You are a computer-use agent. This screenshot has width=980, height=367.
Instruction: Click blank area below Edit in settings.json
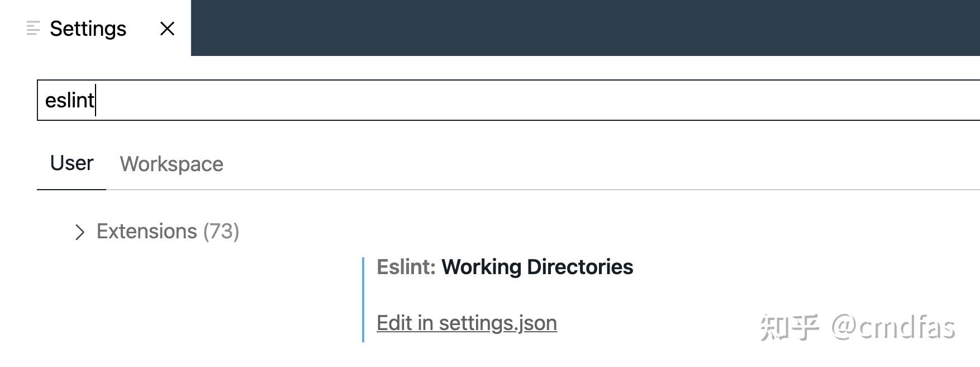tap(559, 354)
